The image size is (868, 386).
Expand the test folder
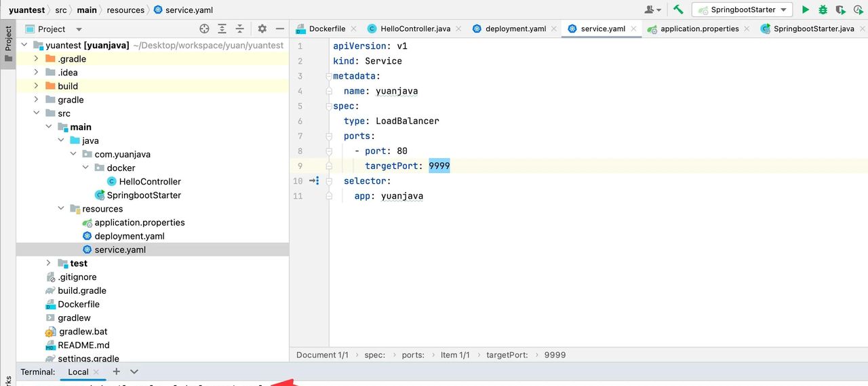[49, 263]
